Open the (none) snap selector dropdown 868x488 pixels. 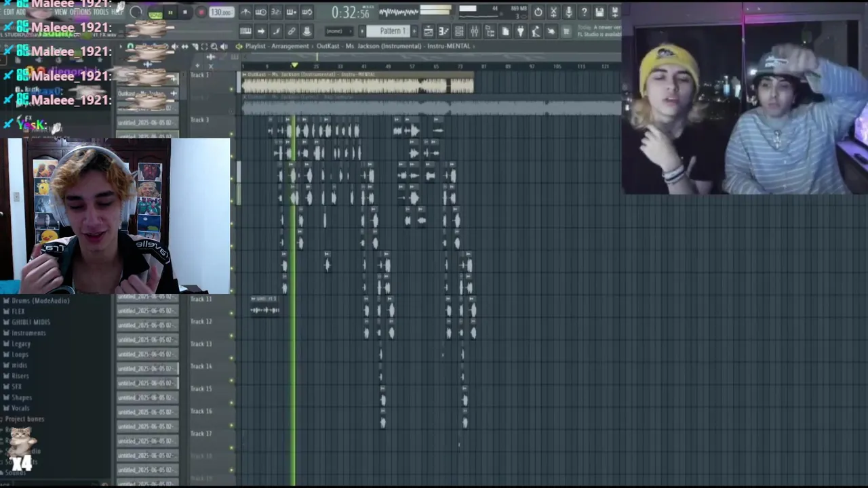coord(339,31)
